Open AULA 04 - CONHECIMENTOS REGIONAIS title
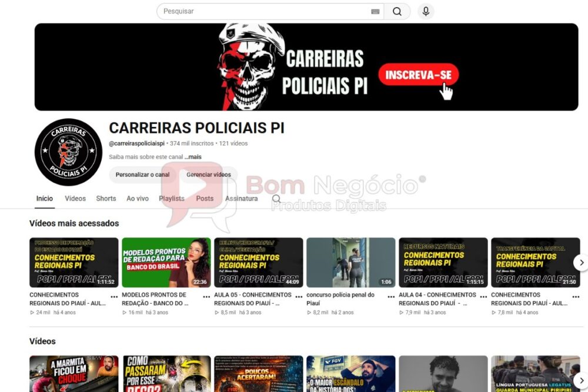Image resolution: width=588 pixels, height=392 pixels. point(437,299)
